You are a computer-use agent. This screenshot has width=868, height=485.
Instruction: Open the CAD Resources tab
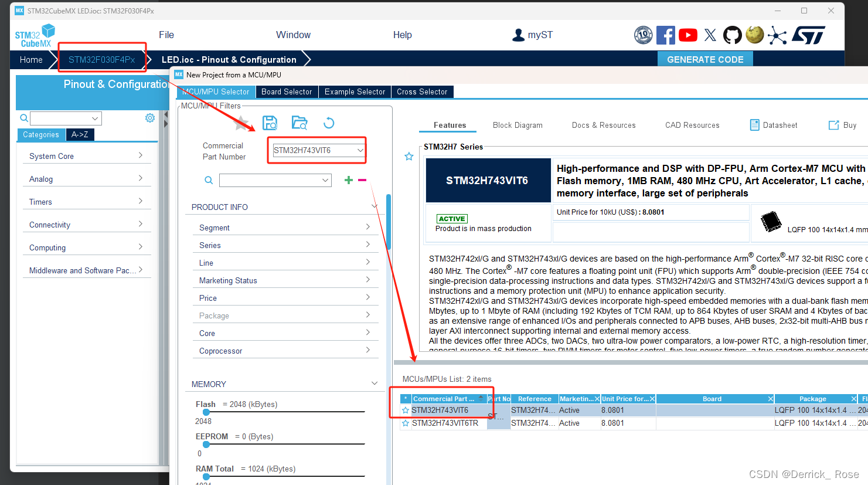(x=692, y=126)
